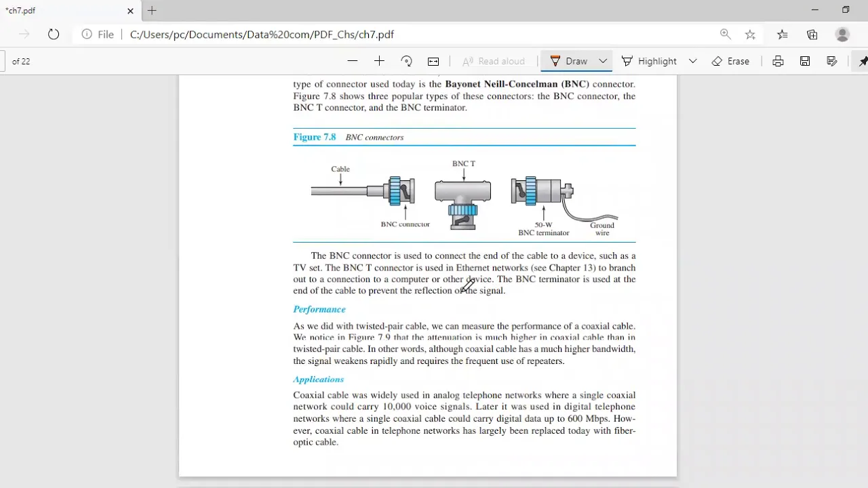Image resolution: width=868 pixels, height=488 pixels.
Task: Select the ch7.pdf tab title
Action: [20, 11]
